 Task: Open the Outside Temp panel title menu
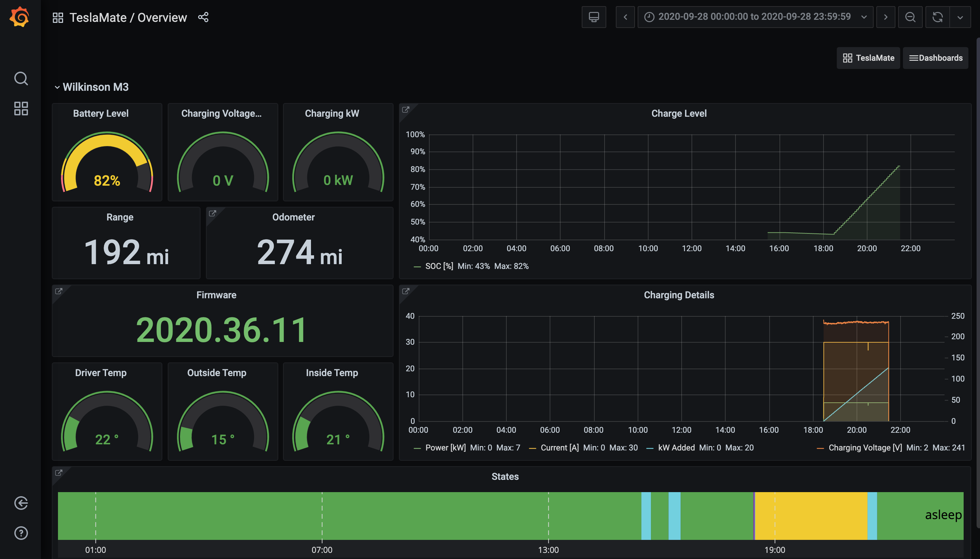pyautogui.click(x=217, y=373)
